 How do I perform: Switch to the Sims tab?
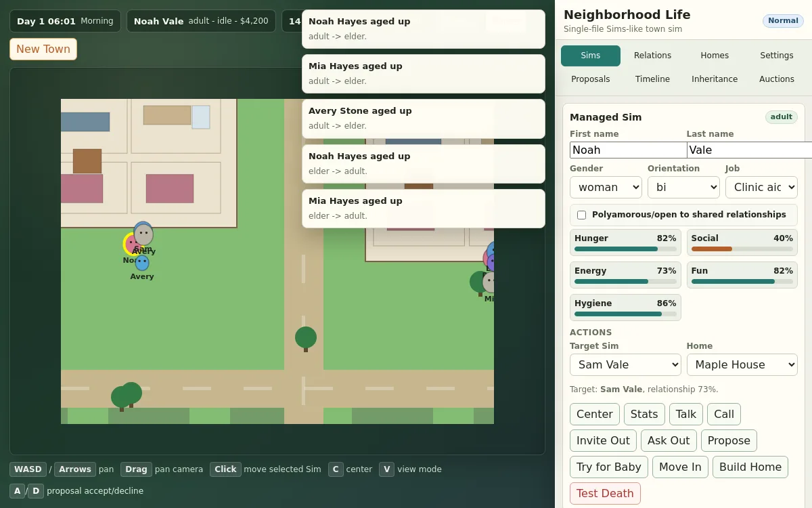[x=591, y=56]
